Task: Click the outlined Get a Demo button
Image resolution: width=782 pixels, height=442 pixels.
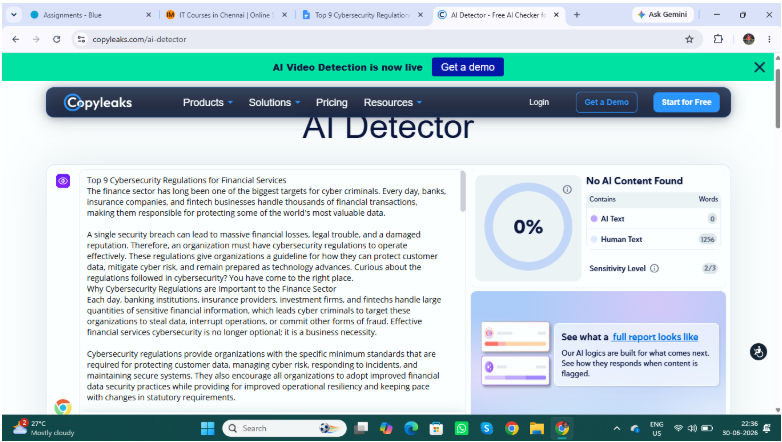Action: coord(606,102)
